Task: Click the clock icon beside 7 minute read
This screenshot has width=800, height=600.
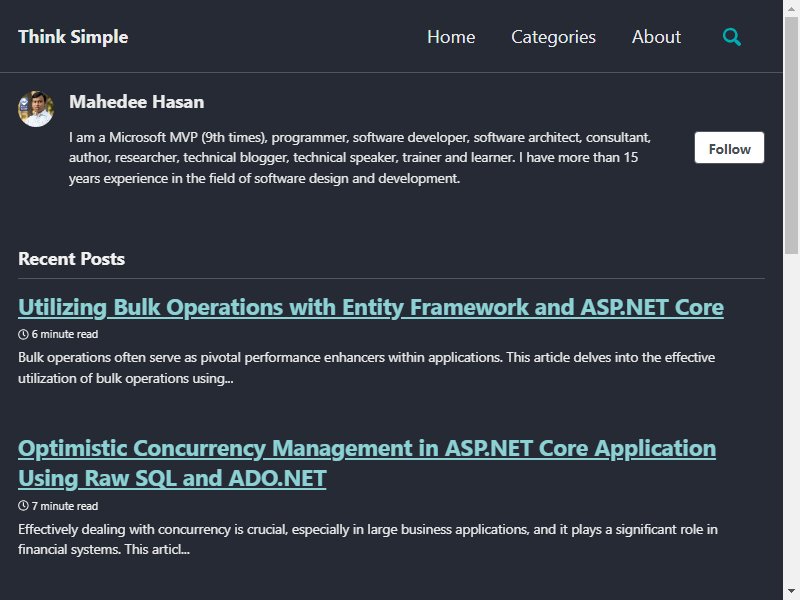Action: 23,506
